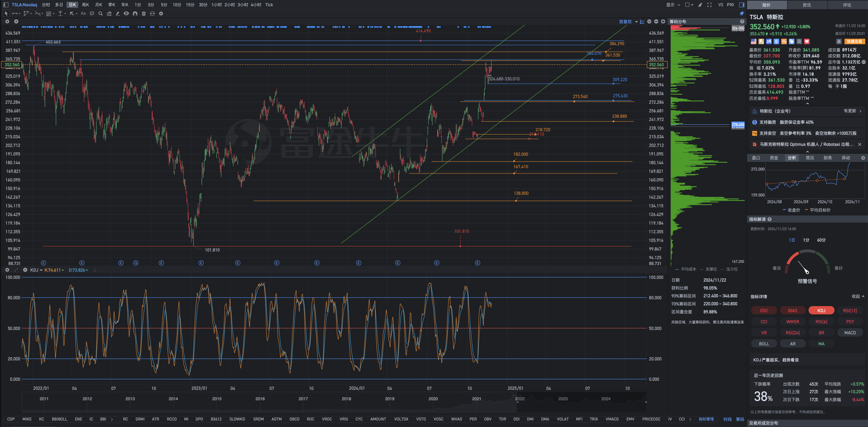This screenshot has height=427, width=868.
Task: Click the 预警信号 gauge needle
Action: [x=803, y=267]
